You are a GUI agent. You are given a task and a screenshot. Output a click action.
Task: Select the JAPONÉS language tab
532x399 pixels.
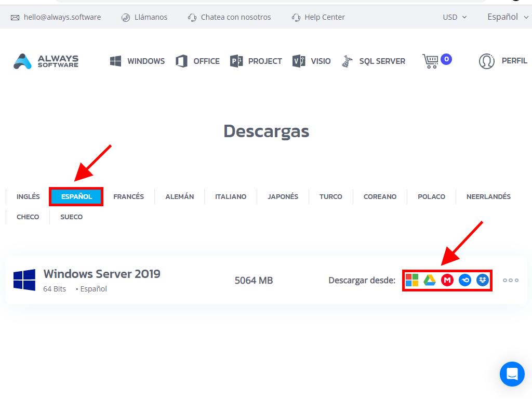pos(283,196)
